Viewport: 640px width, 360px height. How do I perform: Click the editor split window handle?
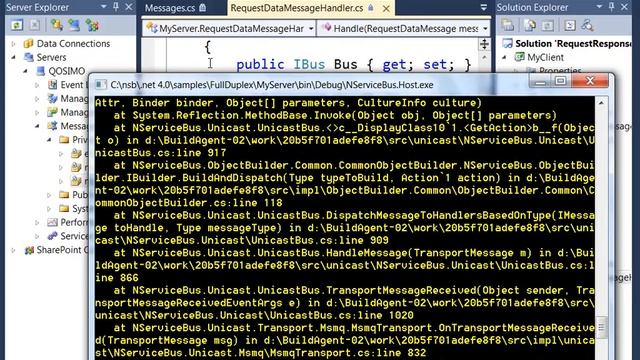tap(484, 44)
